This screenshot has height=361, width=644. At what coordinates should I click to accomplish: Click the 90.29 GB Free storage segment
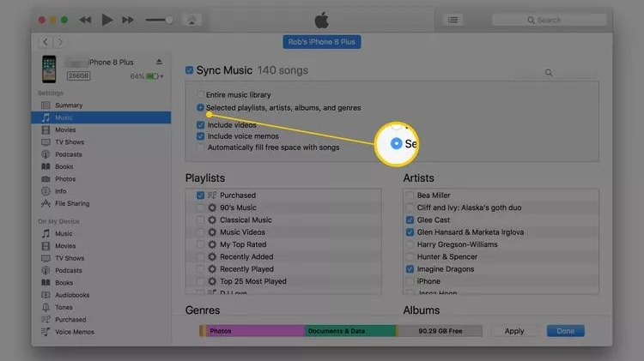point(440,331)
